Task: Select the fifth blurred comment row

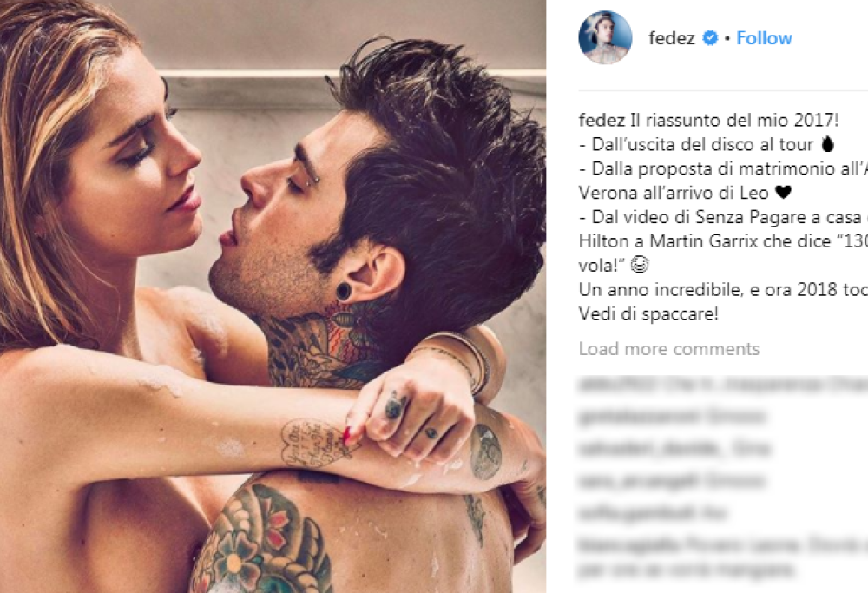Action: (x=652, y=513)
